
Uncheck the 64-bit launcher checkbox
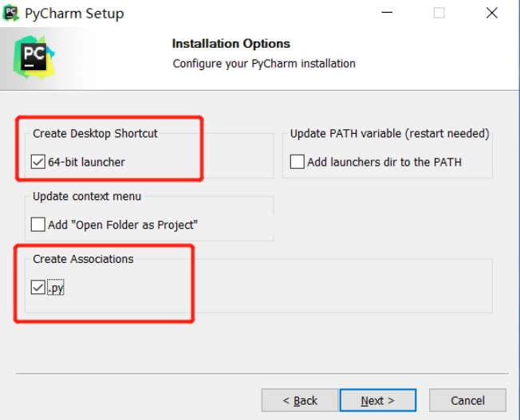coord(38,162)
